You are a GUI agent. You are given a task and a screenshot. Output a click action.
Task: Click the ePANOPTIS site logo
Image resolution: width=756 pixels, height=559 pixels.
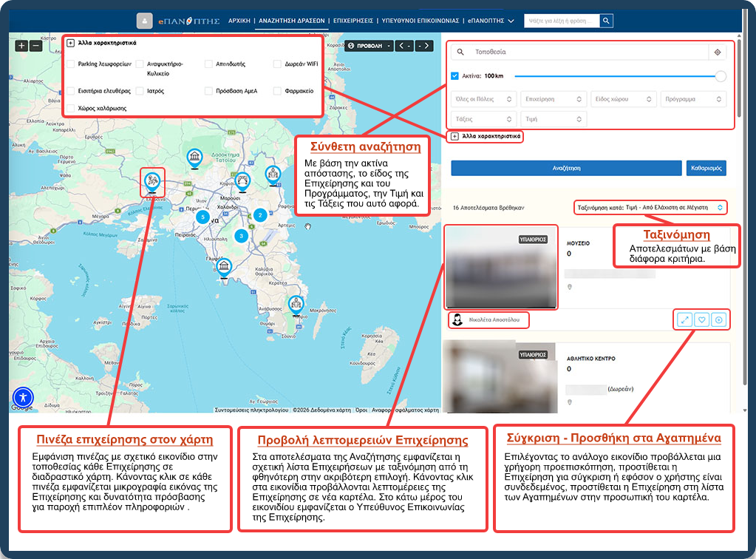pyautogui.click(x=189, y=21)
